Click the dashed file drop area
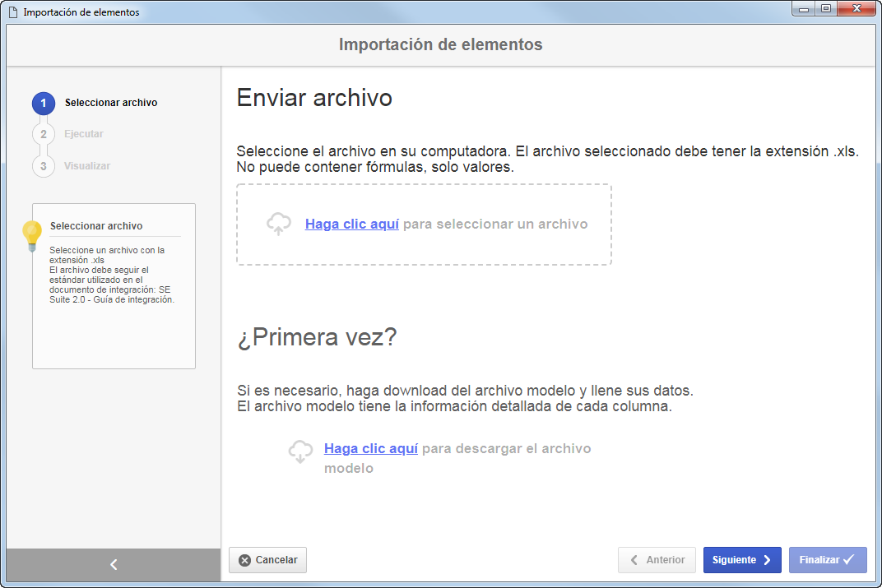Viewport: 882px width, 588px height. pyautogui.click(x=424, y=225)
